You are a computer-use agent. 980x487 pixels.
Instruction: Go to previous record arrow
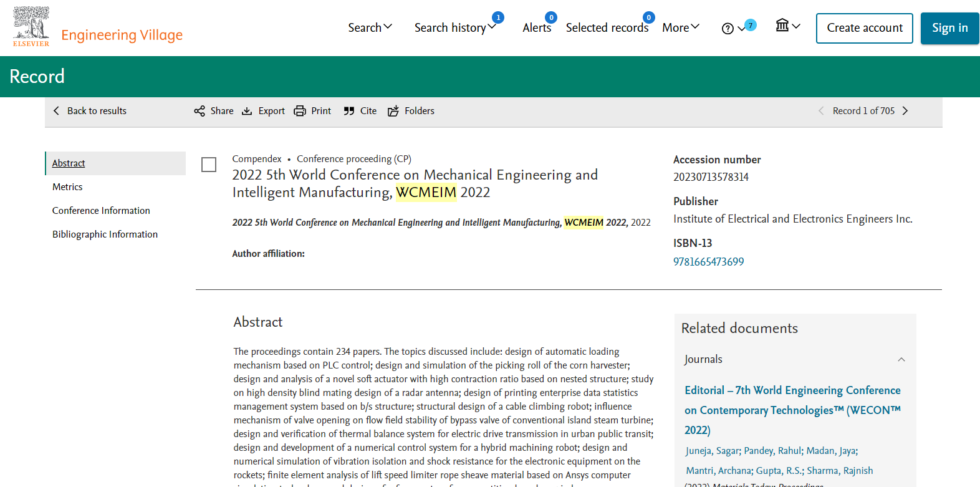coord(821,111)
